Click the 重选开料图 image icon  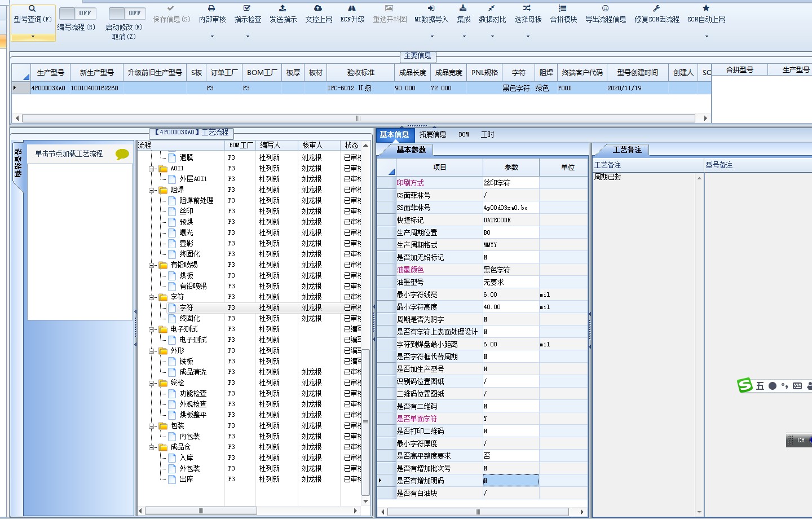coord(389,8)
